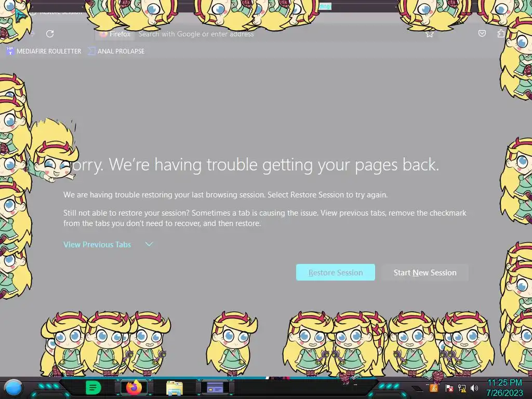Click the network status tray icon

point(462,388)
